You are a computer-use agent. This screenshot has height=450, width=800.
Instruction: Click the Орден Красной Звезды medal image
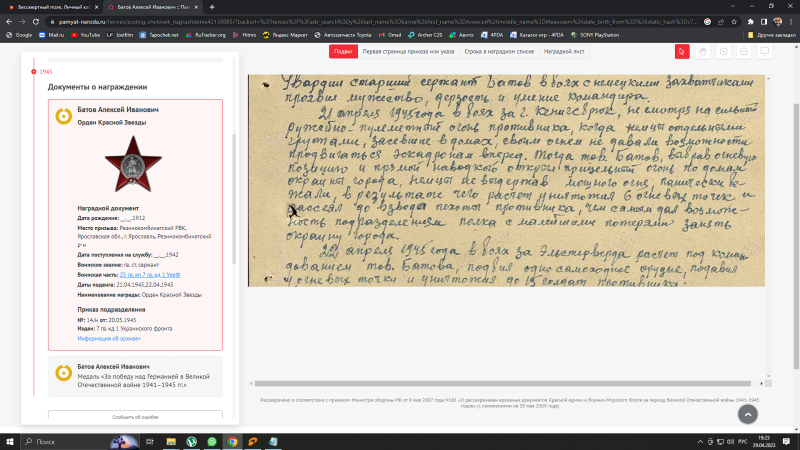click(x=133, y=164)
